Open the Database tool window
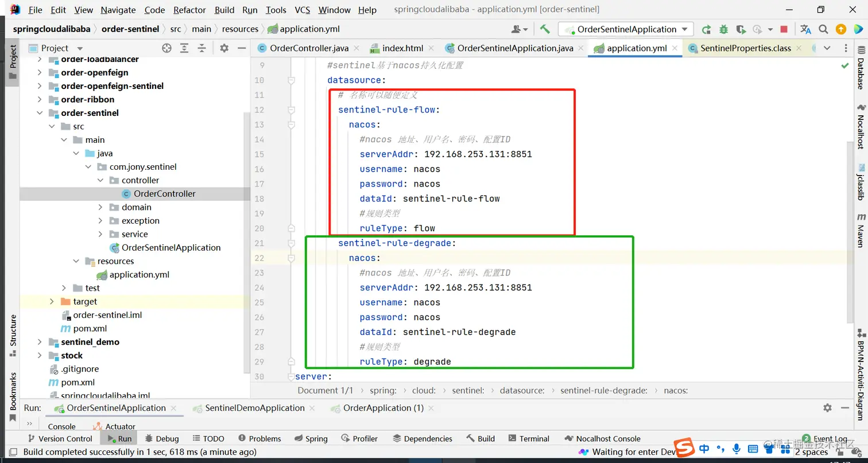The height and width of the screenshot is (463, 868). 861,68
